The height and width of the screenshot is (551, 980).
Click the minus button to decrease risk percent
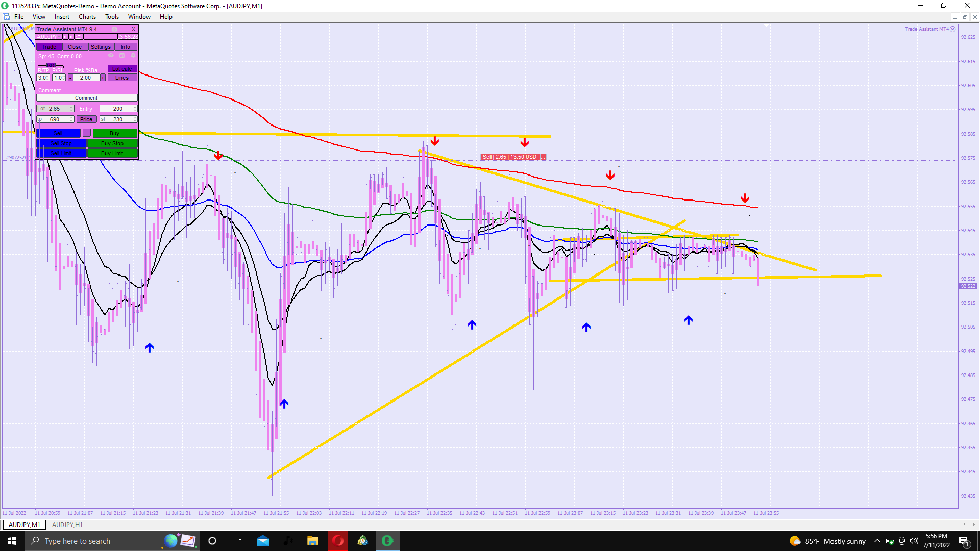pos(70,78)
